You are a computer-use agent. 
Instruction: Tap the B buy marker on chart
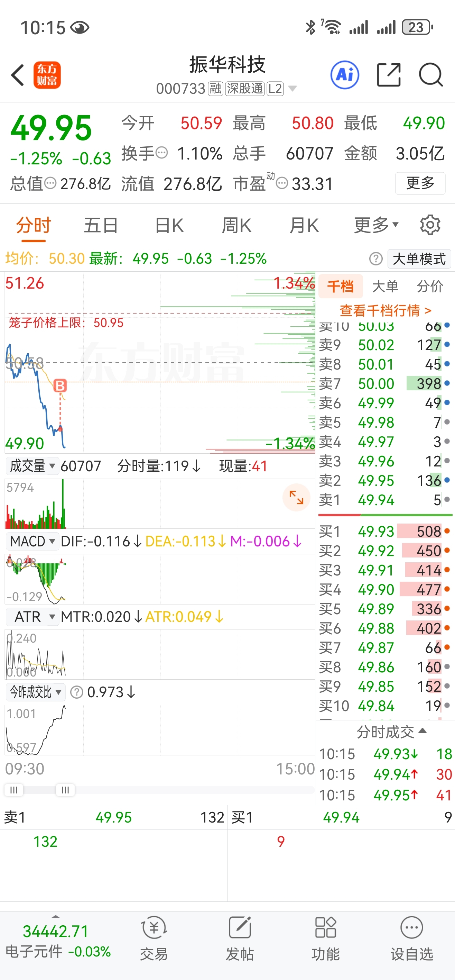point(60,385)
